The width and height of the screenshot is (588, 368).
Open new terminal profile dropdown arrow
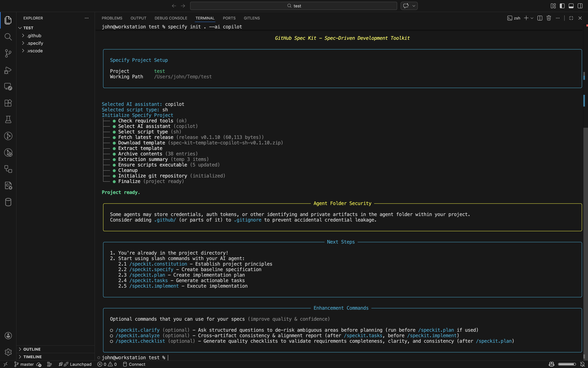(x=532, y=18)
